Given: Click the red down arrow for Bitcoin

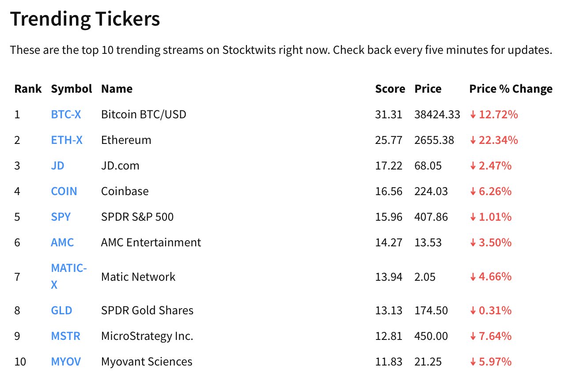Looking at the screenshot, I should 473,115.
